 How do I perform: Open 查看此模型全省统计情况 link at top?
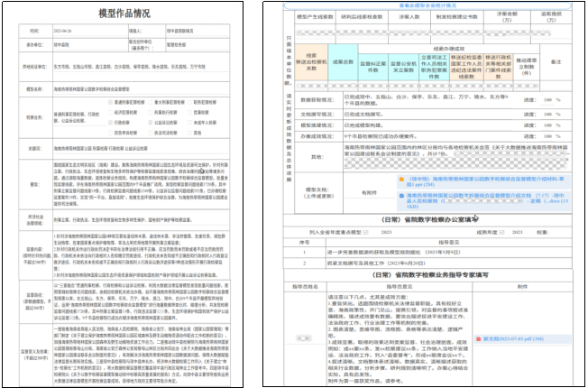427,5
